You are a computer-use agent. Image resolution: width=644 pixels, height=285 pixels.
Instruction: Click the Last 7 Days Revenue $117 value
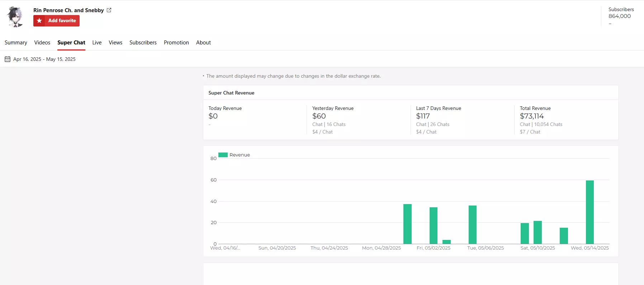(423, 116)
